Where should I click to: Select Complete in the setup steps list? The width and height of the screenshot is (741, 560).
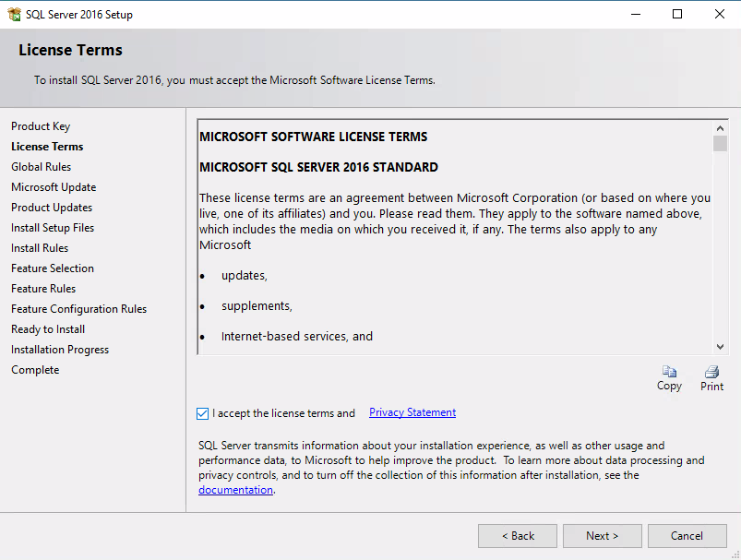pyautogui.click(x=35, y=369)
